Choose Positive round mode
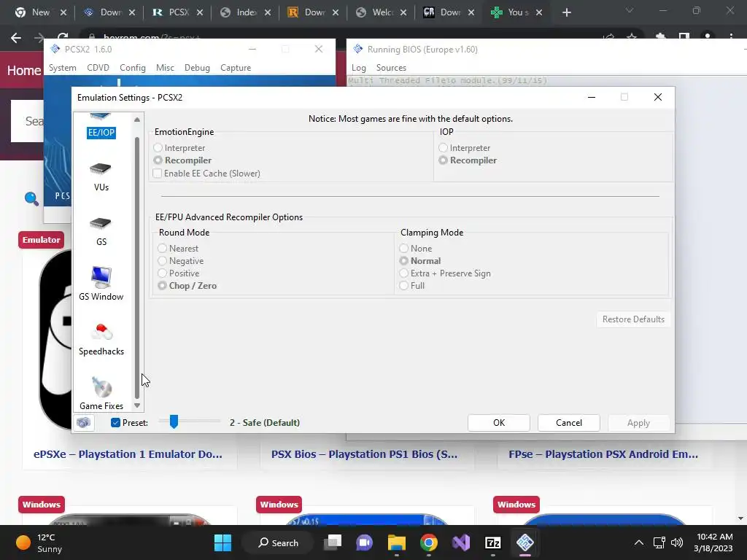 click(163, 273)
